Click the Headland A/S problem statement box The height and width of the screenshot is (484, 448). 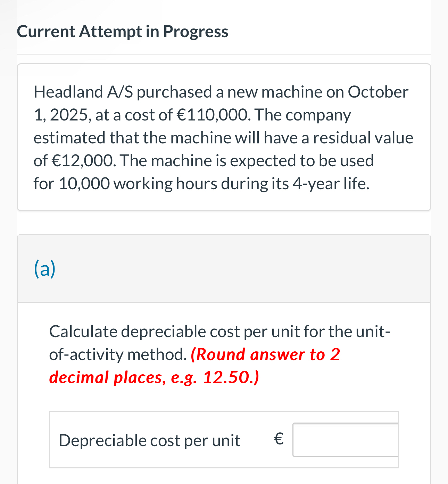[x=224, y=137]
